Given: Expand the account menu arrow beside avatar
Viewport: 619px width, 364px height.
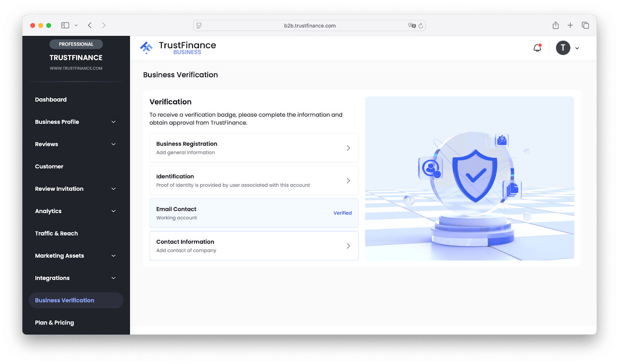Looking at the screenshot, I should pos(577,48).
